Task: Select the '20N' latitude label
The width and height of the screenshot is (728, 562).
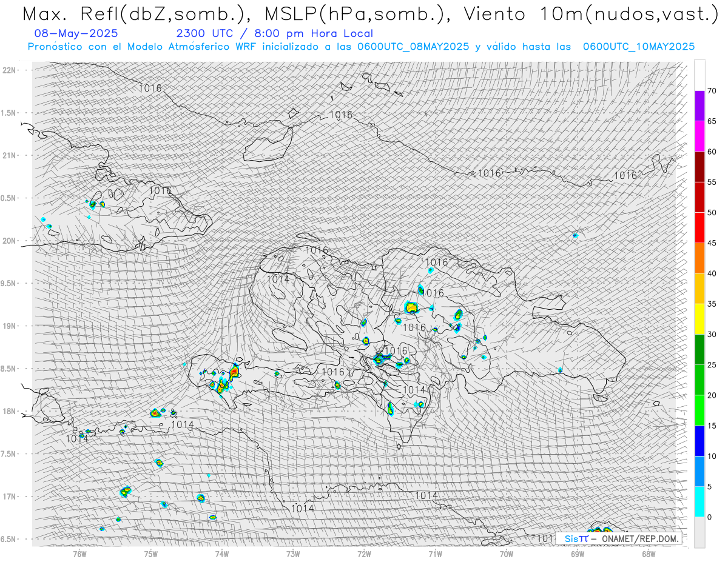Action: [x=9, y=241]
